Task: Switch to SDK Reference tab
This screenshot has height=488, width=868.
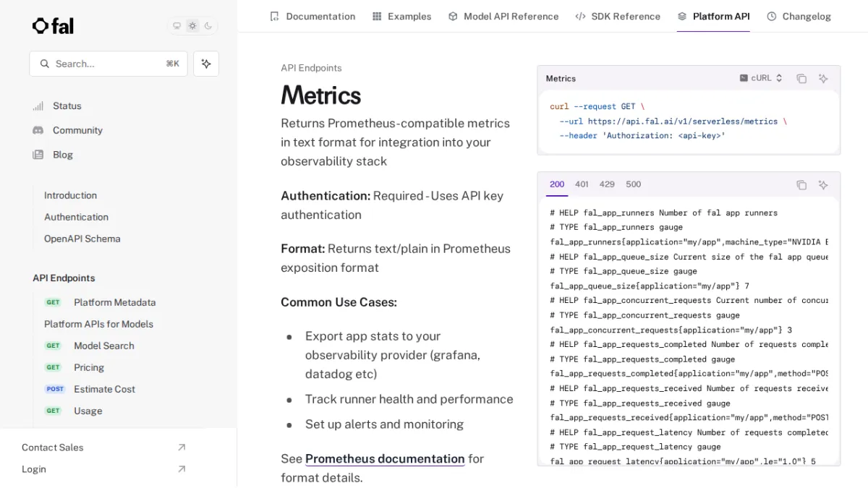Action: [x=618, y=16]
